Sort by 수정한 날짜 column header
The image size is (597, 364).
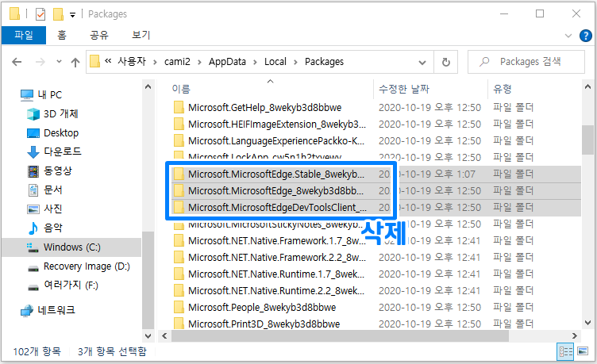(404, 89)
